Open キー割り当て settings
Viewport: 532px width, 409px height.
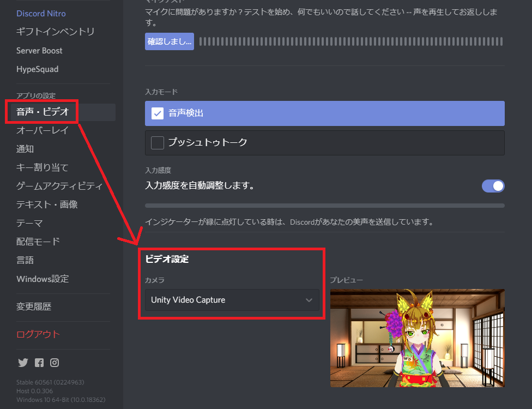tap(43, 167)
